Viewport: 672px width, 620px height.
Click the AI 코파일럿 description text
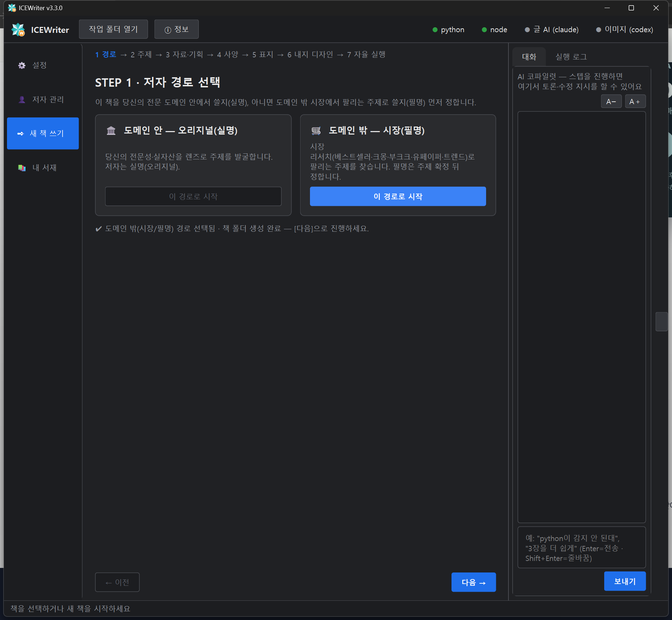click(x=579, y=81)
